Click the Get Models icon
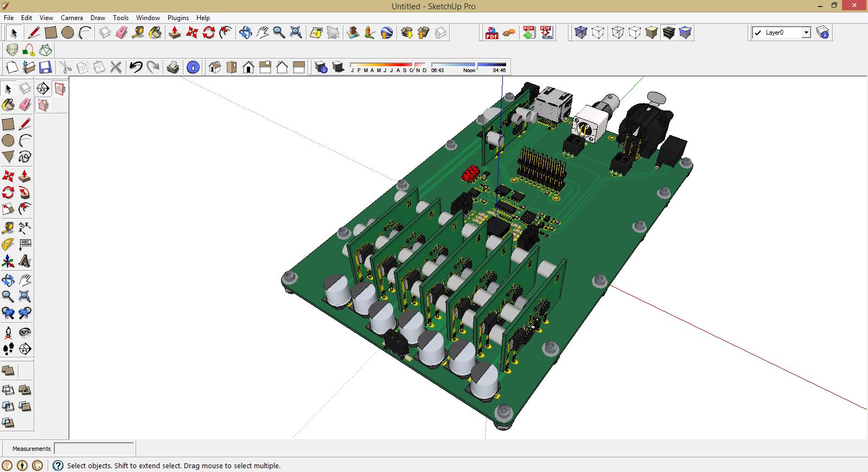This screenshot has width=868, height=472. coord(407,33)
